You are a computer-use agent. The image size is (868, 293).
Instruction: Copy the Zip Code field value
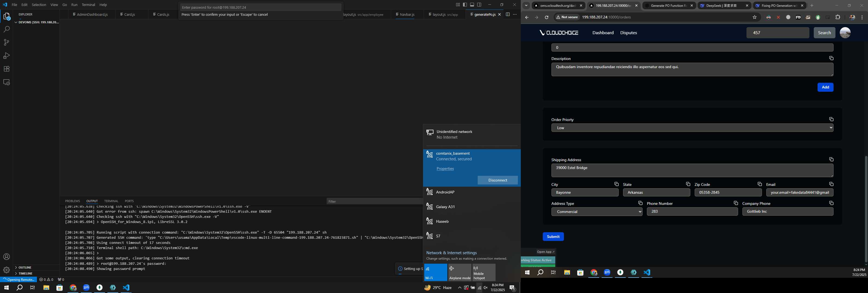759,184
